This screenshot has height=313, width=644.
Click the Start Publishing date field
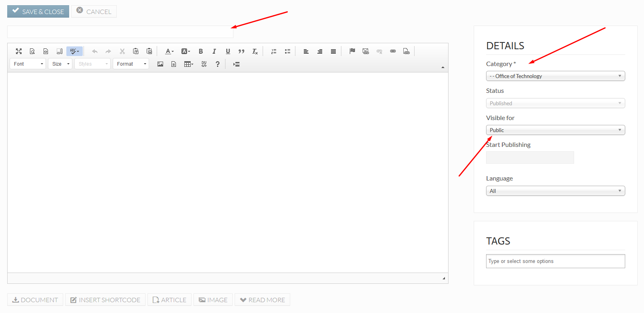coord(530,157)
